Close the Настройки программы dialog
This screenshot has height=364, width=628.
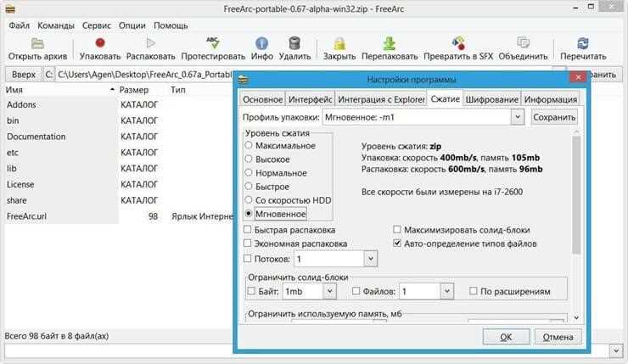tap(578, 77)
